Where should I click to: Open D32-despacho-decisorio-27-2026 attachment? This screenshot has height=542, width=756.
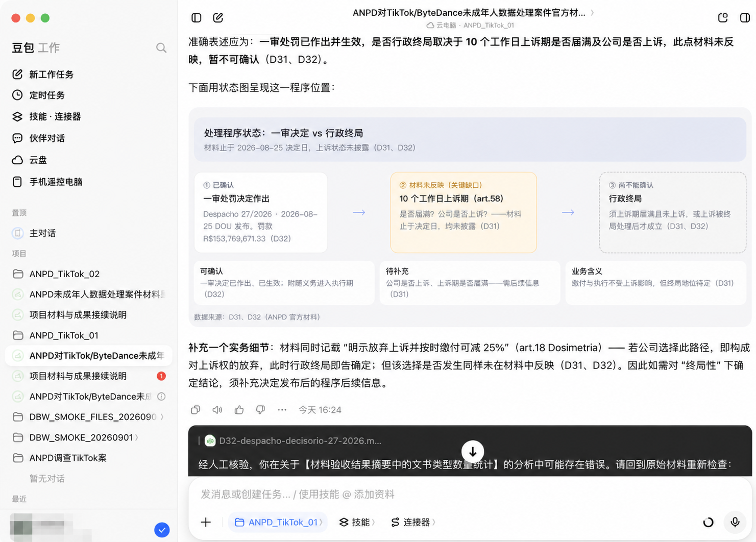pos(294,440)
